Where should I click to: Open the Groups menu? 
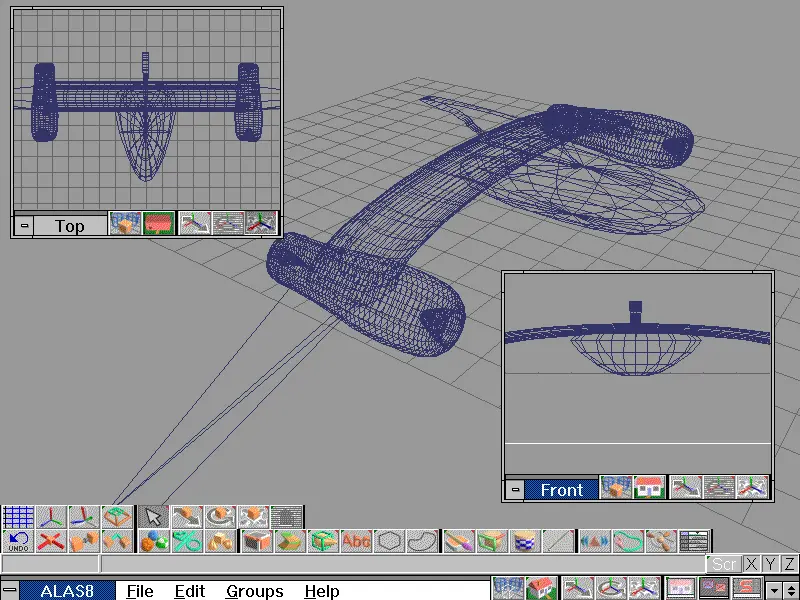(254, 591)
